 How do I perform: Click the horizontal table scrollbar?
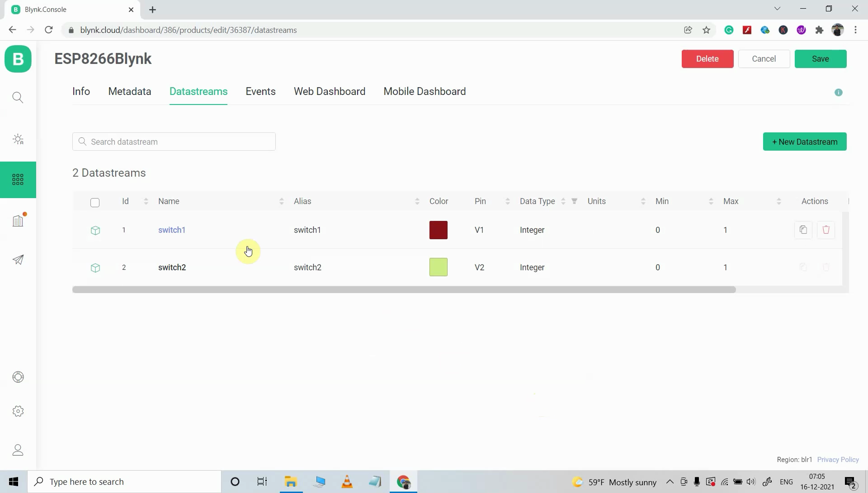tap(404, 289)
